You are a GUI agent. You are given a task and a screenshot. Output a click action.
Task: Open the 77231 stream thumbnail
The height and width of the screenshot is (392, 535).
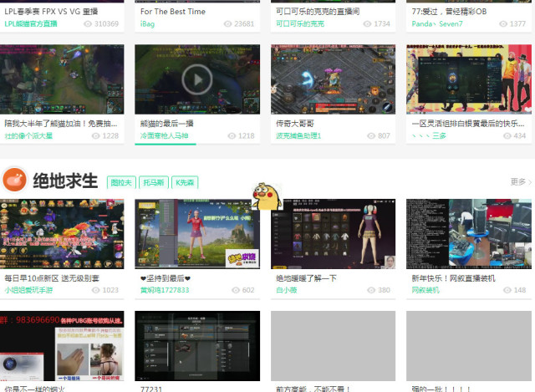pos(197,345)
